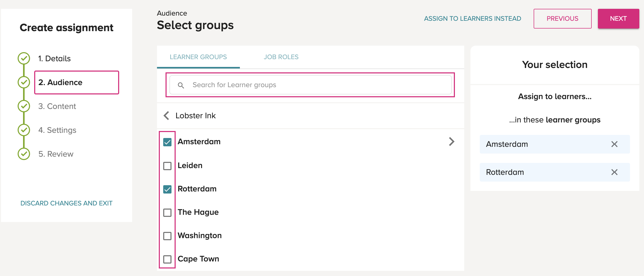Click the Washington group name
Image resolution: width=644 pixels, height=276 pixels.
tap(199, 236)
